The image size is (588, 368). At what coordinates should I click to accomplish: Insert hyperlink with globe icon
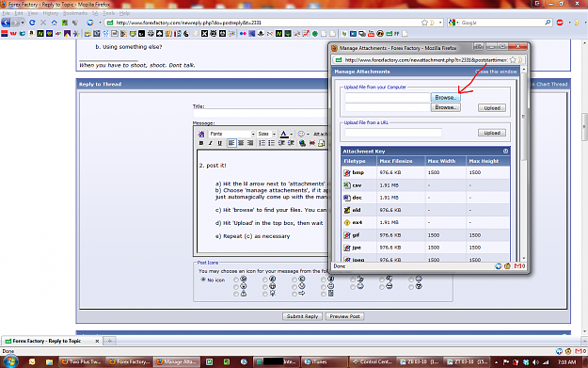(x=302, y=143)
